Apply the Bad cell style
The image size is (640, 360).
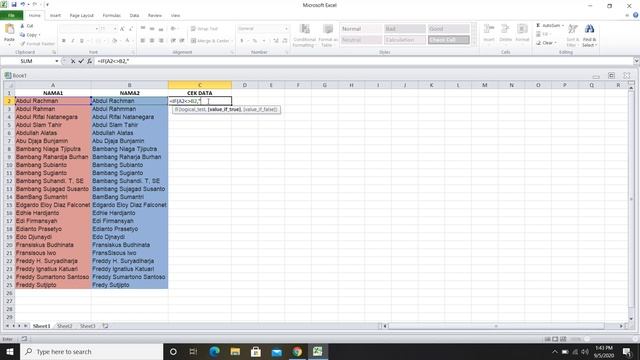click(404, 29)
